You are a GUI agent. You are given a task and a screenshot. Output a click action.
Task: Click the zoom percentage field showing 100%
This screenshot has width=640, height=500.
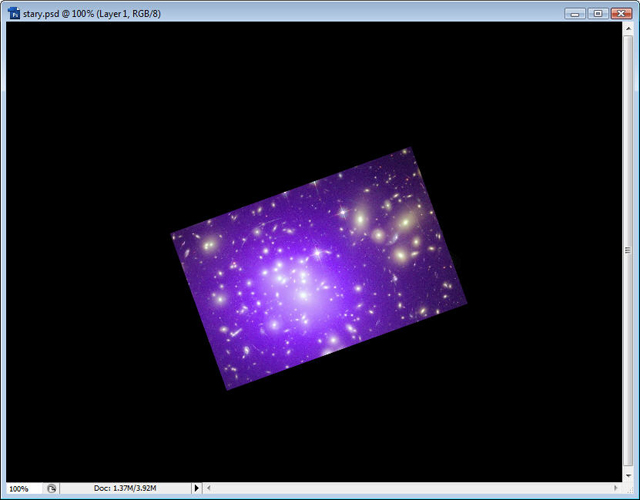pyautogui.click(x=24, y=489)
